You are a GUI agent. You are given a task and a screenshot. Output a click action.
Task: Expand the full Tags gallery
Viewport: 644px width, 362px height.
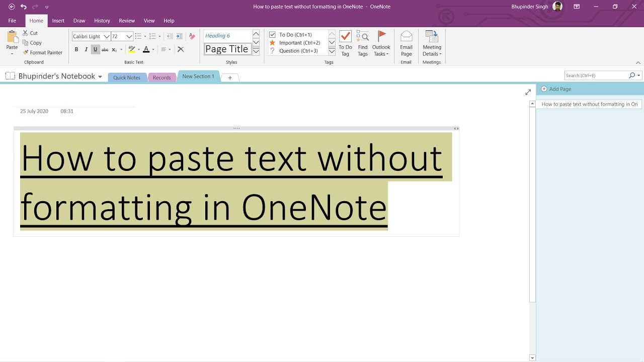point(332,51)
